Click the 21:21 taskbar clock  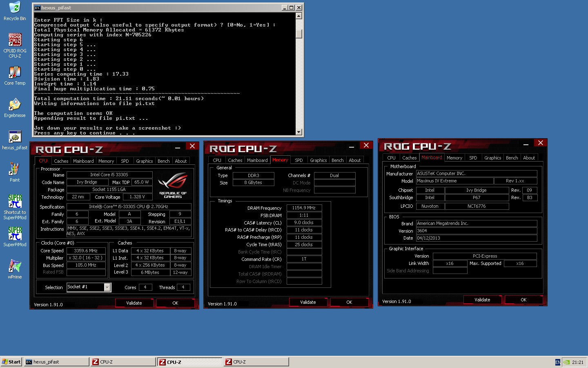[x=578, y=362]
